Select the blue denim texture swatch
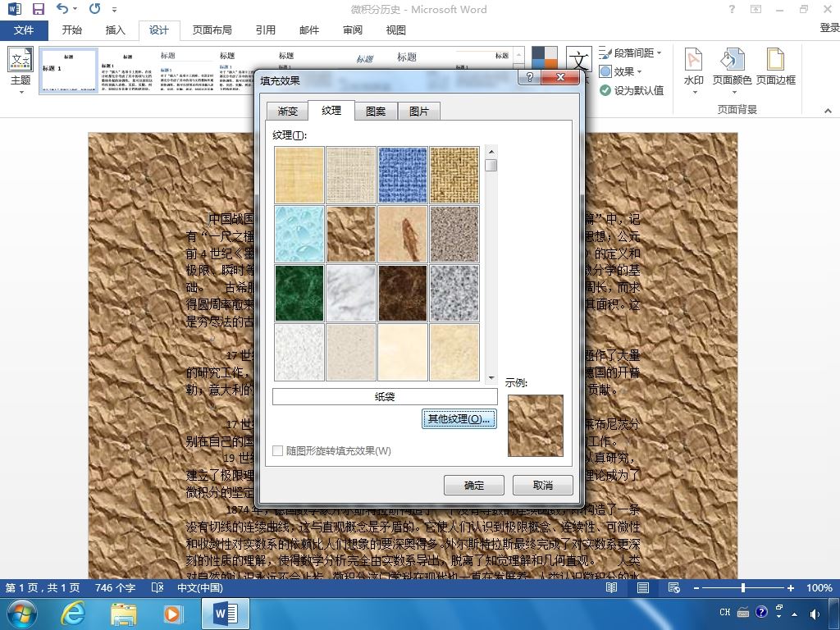Screen dimensions: 840x630 pos(402,176)
